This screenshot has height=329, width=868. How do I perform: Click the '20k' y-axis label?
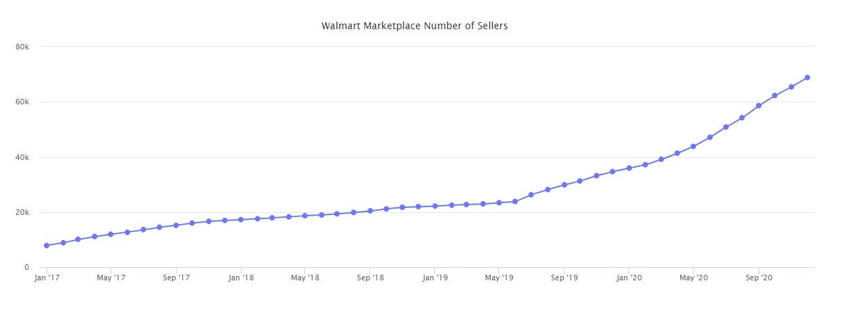point(22,212)
